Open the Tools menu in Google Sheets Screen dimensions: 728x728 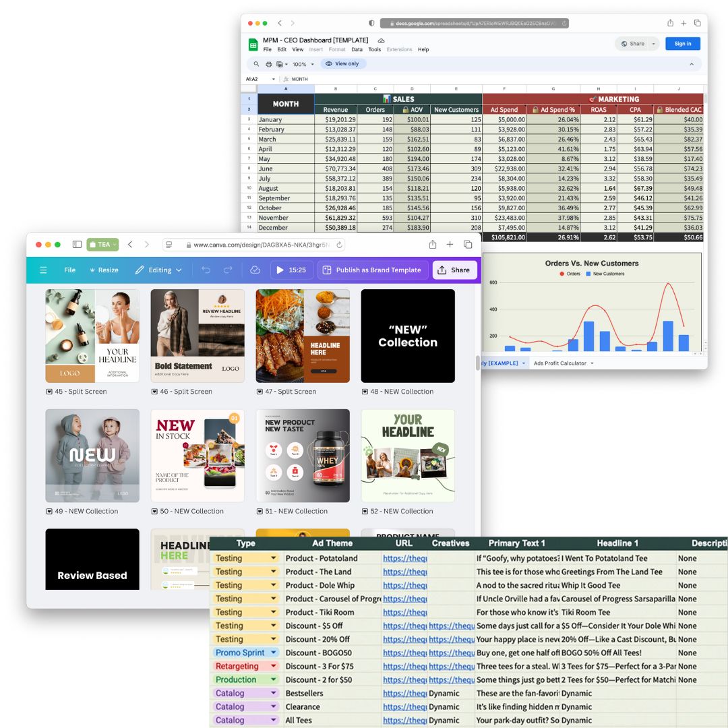pyautogui.click(x=374, y=50)
